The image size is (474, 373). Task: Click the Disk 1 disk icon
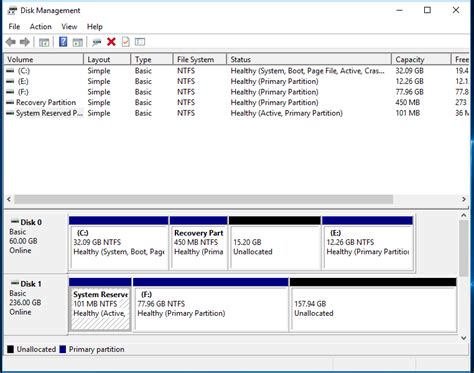tap(15, 283)
